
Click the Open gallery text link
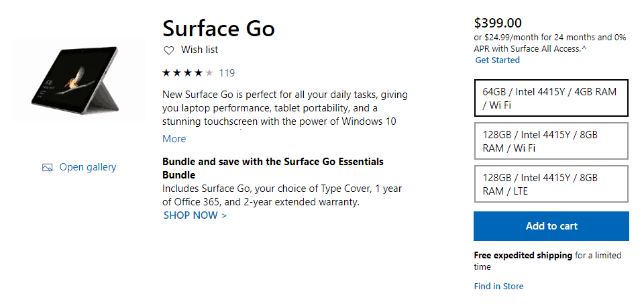click(88, 167)
